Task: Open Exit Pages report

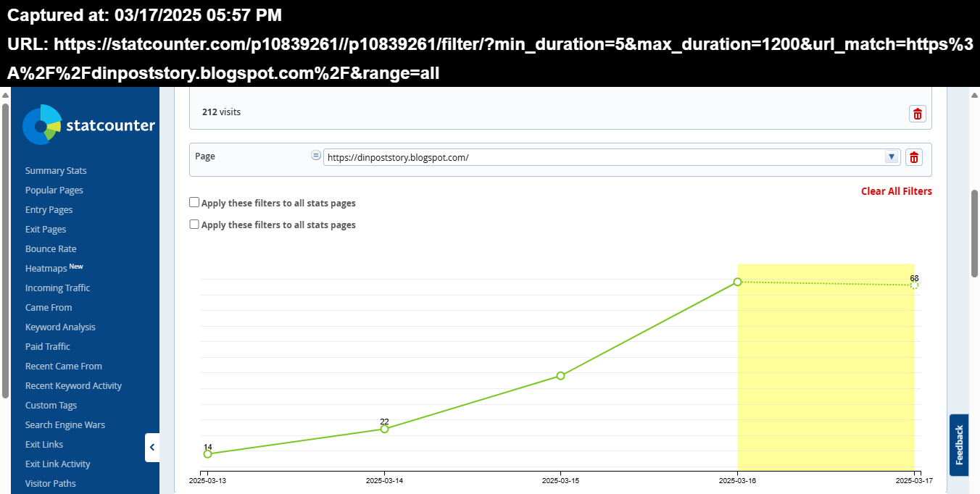Action: [46, 230]
